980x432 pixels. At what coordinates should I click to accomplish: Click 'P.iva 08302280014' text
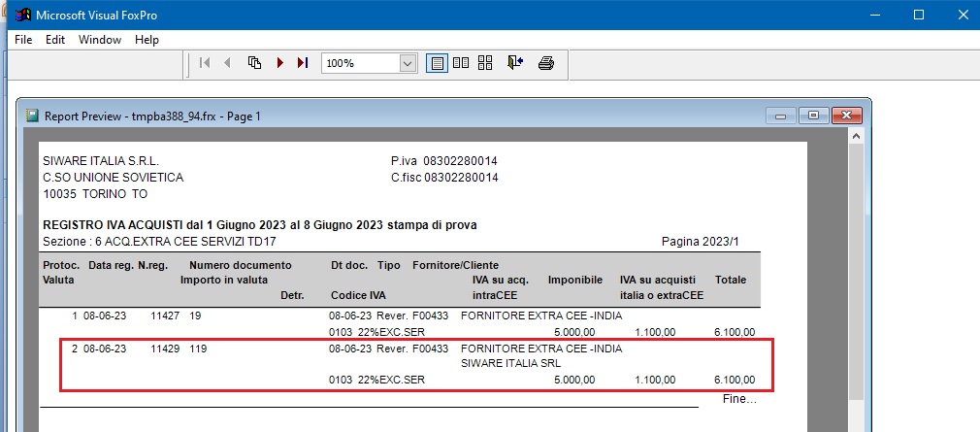[x=444, y=161]
